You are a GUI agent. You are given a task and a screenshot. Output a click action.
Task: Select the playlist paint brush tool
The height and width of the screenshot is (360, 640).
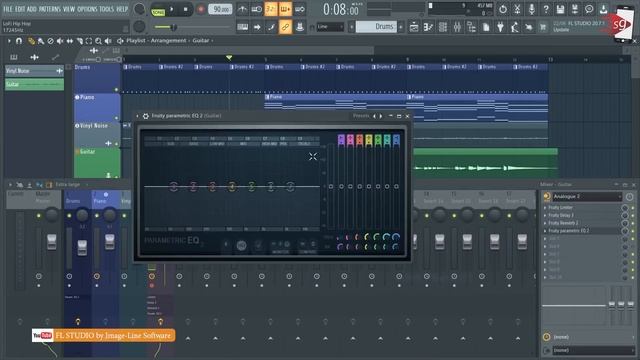(x=41, y=41)
